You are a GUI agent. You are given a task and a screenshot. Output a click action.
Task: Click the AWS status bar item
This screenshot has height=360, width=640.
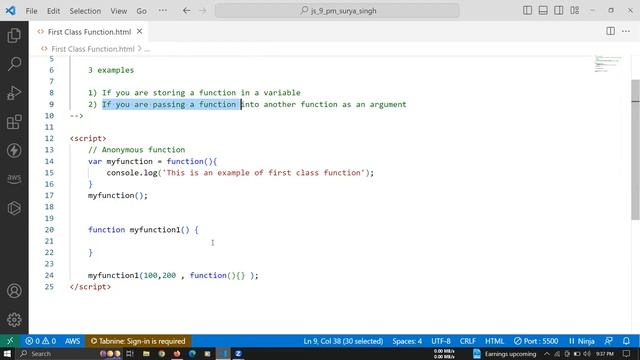click(73, 341)
